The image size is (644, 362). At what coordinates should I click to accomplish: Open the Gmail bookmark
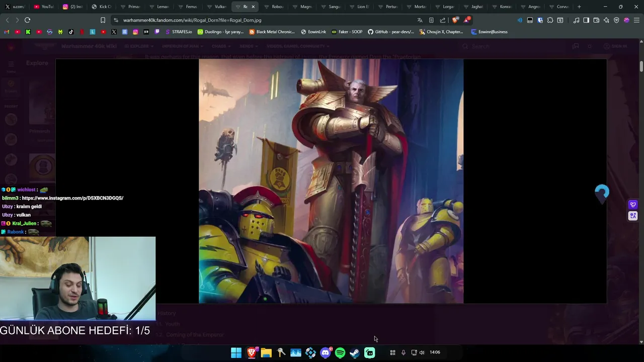(x=6, y=32)
